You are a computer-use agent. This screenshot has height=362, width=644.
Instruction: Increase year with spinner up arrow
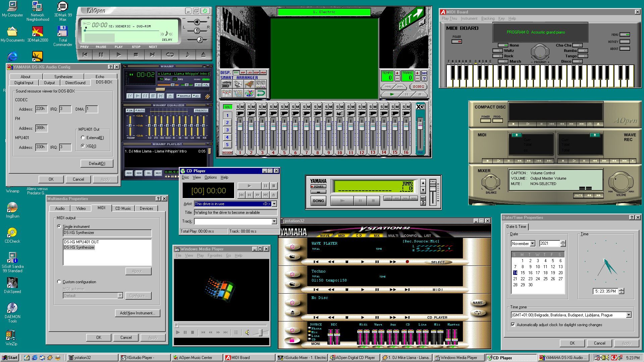pos(563,242)
